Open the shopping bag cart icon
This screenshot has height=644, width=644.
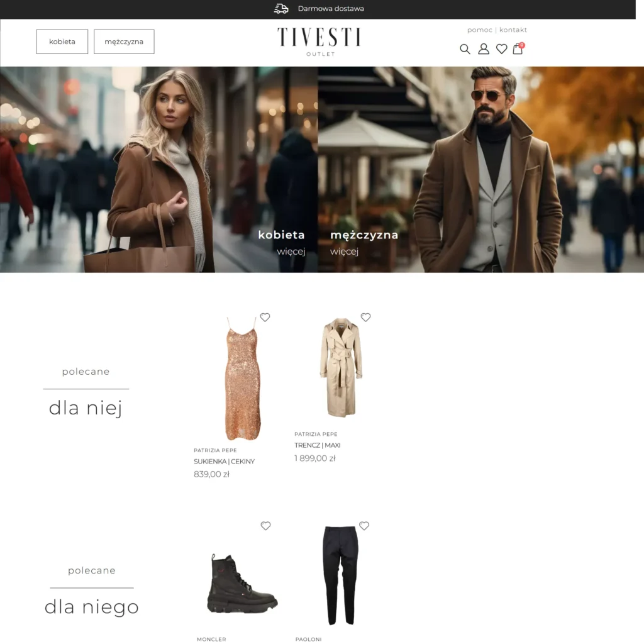coord(518,48)
